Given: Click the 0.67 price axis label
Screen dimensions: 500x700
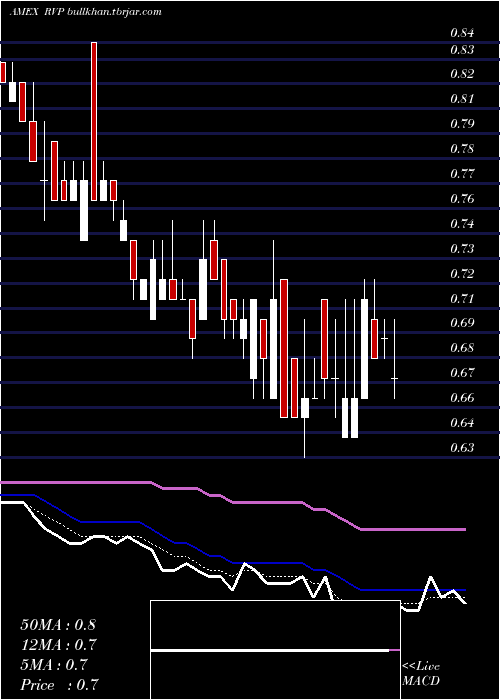Looking at the screenshot, I should click(x=462, y=373).
